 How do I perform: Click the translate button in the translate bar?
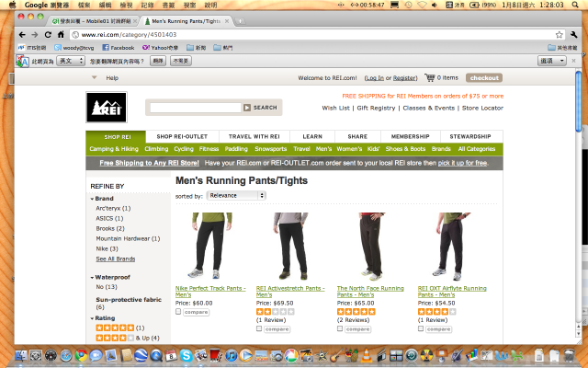(158, 61)
